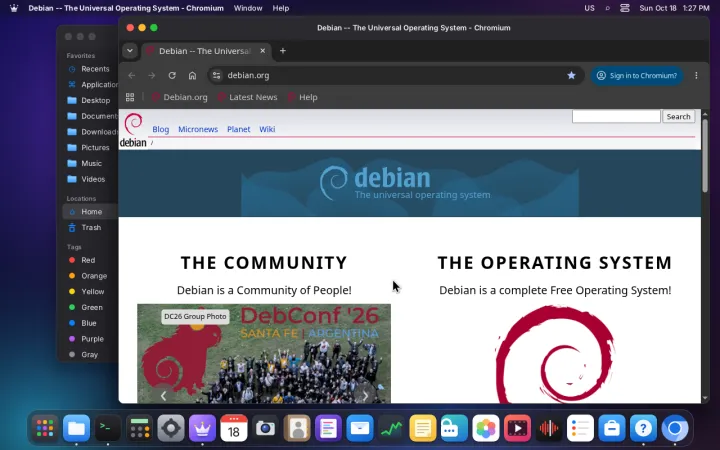Open the video player in the dock
Viewport: 720px width, 450px height.
518,428
